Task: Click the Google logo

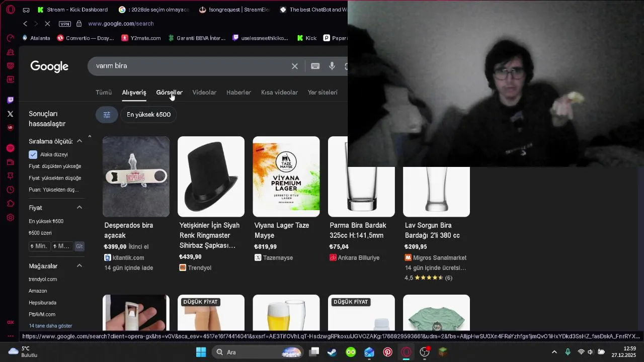Action: pyautogui.click(x=49, y=66)
